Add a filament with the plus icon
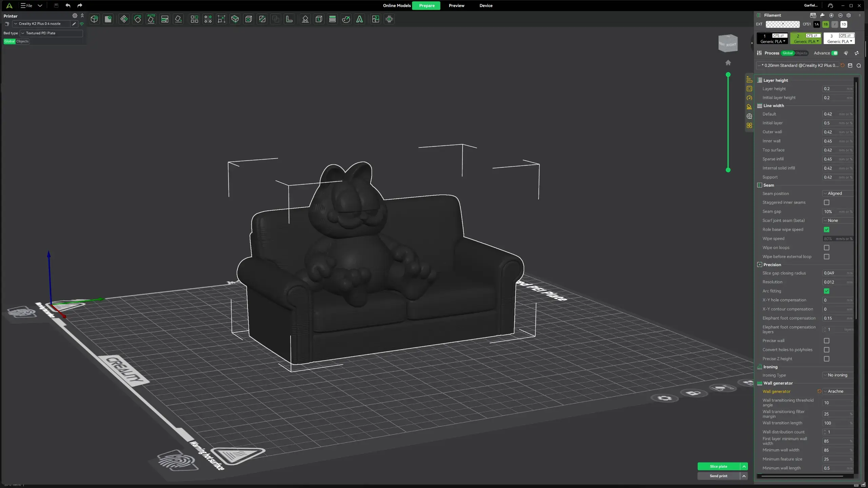 pyautogui.click(x=831, y=15)
